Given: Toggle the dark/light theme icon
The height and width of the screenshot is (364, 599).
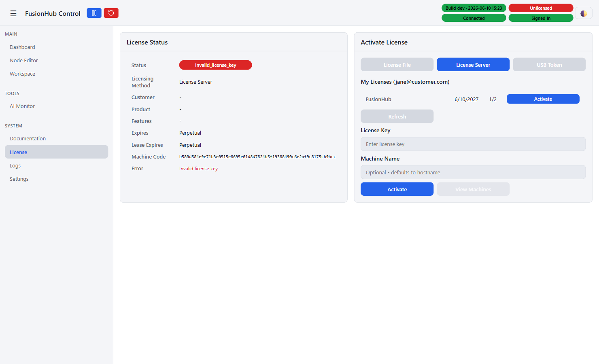Looking at the screenshot, I should (584, 13).
